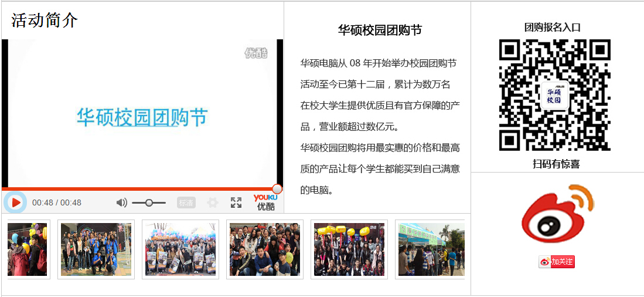Click the 活动简介 section heading

[x=45, y=20]
